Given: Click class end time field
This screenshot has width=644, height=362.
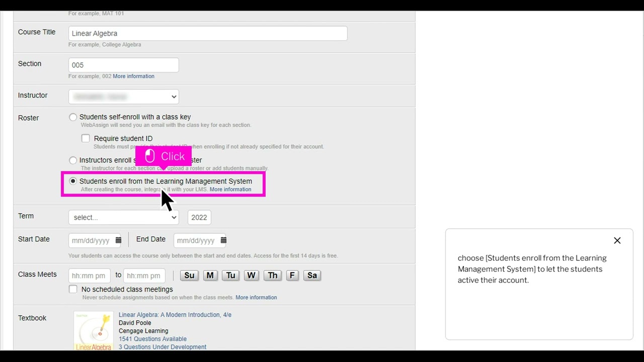Looking at the screenshot, I should (x=144, y=276).
